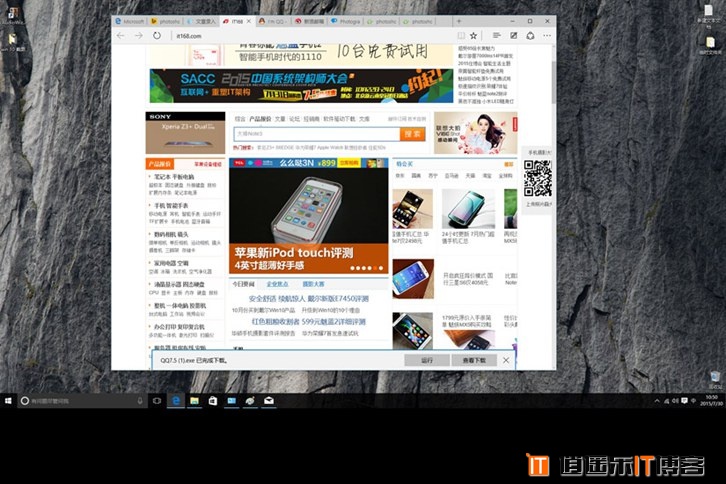Image resolution: width=726 pixels, height=484 pixels.
Task: Click the it168.com address bar
Action: pyautogui.click(x=310, y=36)
